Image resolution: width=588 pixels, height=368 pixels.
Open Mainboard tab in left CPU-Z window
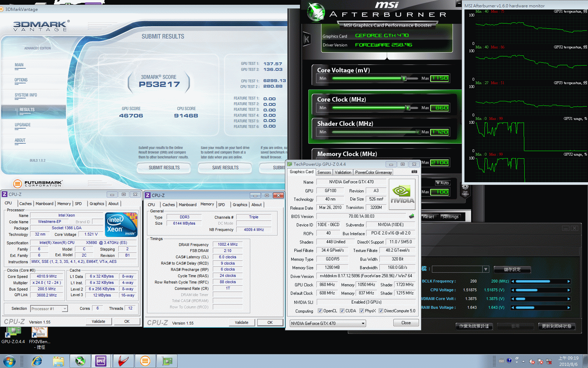(44, 204)
